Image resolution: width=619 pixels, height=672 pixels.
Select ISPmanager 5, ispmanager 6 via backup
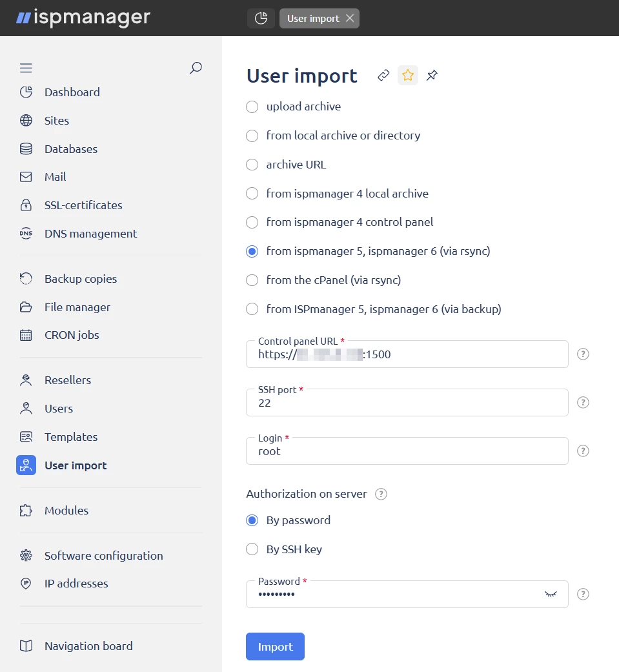pos(252,309)
